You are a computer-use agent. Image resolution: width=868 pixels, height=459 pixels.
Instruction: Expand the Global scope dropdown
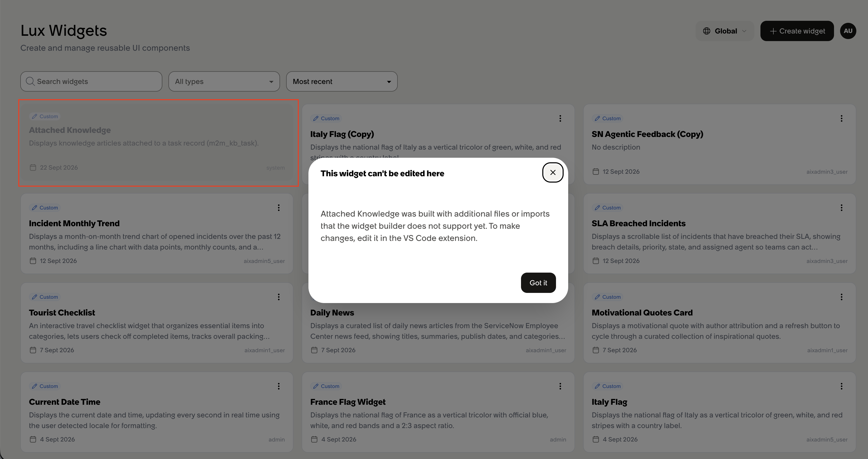coord(724,31)
